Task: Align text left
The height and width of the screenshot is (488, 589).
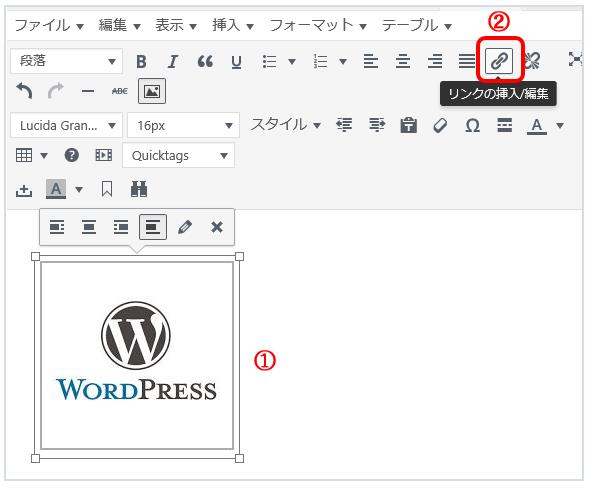Action: coord(371,61)
